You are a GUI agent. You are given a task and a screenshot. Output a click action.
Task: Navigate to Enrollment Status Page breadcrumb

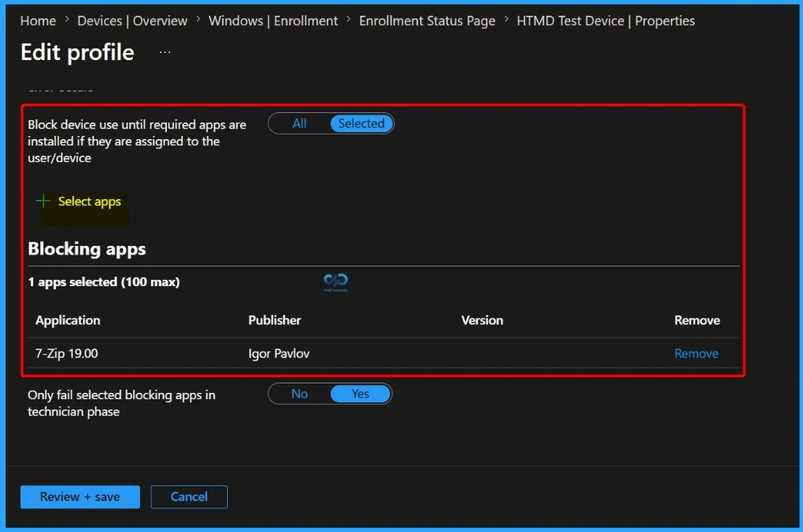pyautogui.click(x=427, y=21)
